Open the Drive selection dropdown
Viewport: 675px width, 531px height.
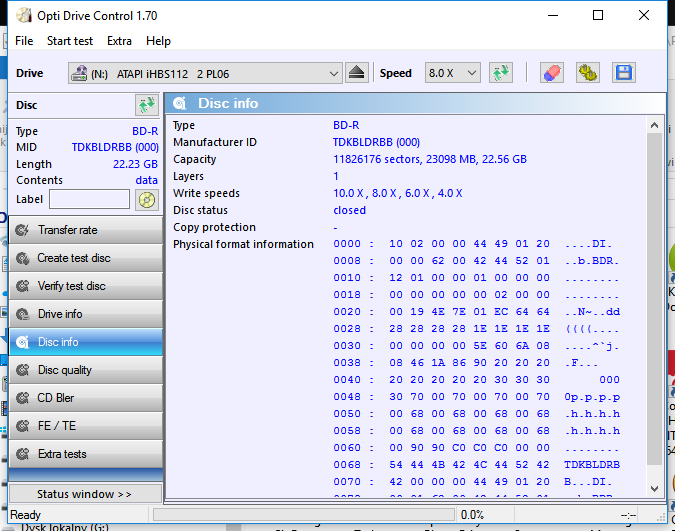pyautogui.click(x=205, y=73)
